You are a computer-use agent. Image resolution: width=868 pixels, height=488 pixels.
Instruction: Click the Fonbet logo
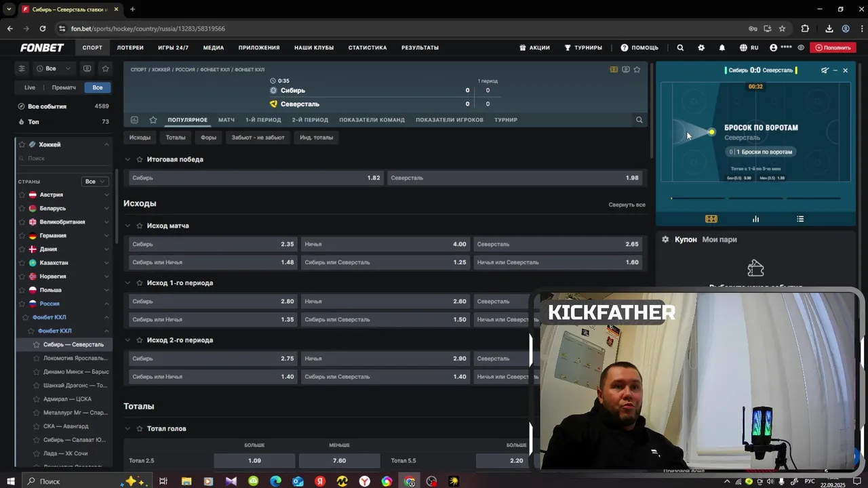[x=42, y=47]
